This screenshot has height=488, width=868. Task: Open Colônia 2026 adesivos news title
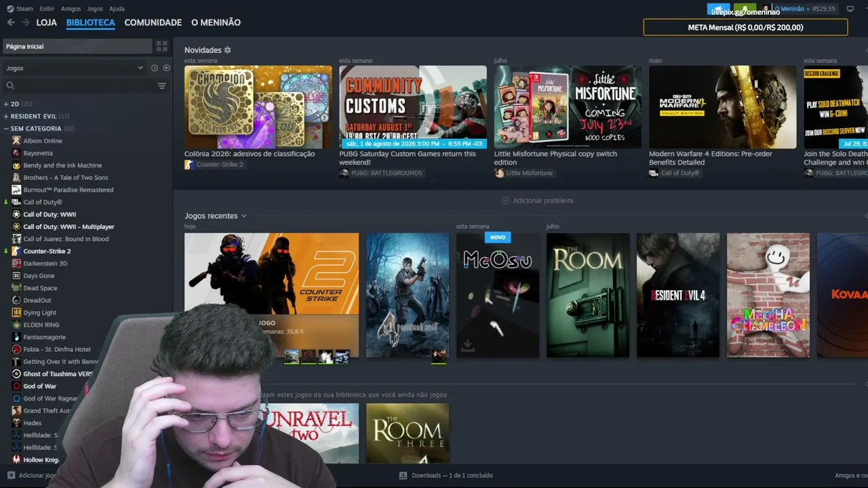250,154
